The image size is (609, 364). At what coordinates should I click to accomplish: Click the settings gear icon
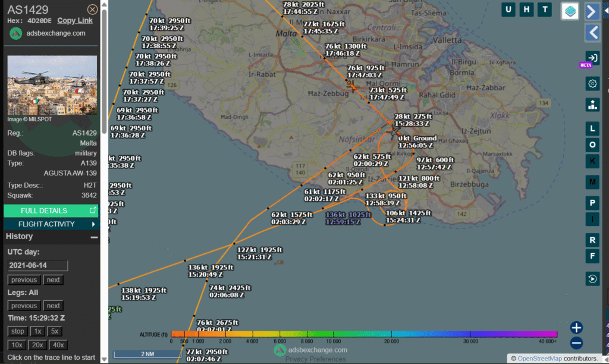[x=592, y=83]
